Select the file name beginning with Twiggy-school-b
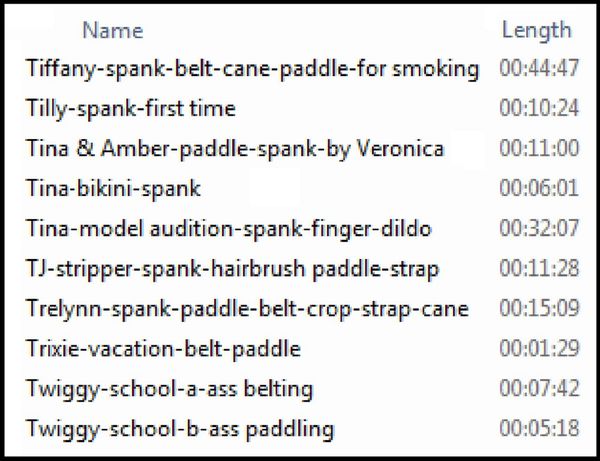This screenshot has height=461, width=600. coord(179,429)
